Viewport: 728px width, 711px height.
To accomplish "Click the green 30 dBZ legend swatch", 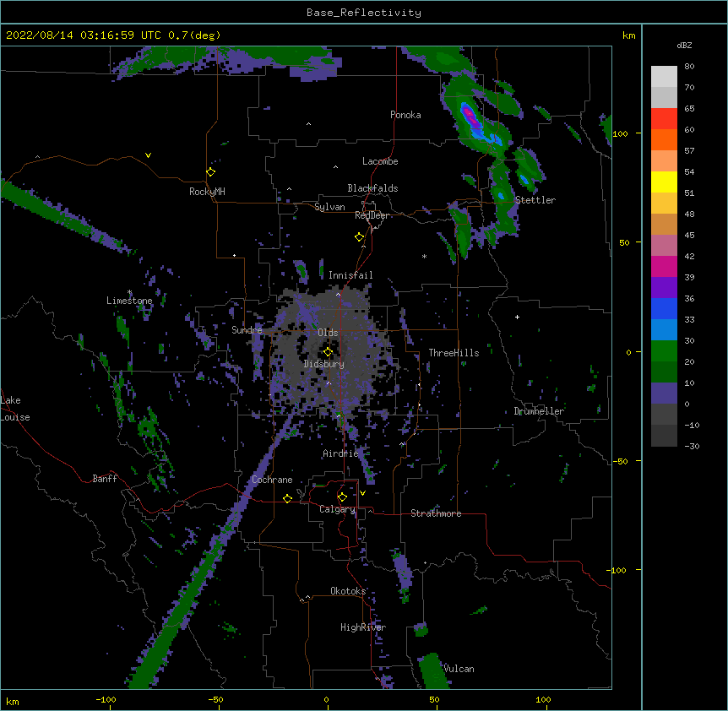I will pyautogui.click(x=664, y=351).
